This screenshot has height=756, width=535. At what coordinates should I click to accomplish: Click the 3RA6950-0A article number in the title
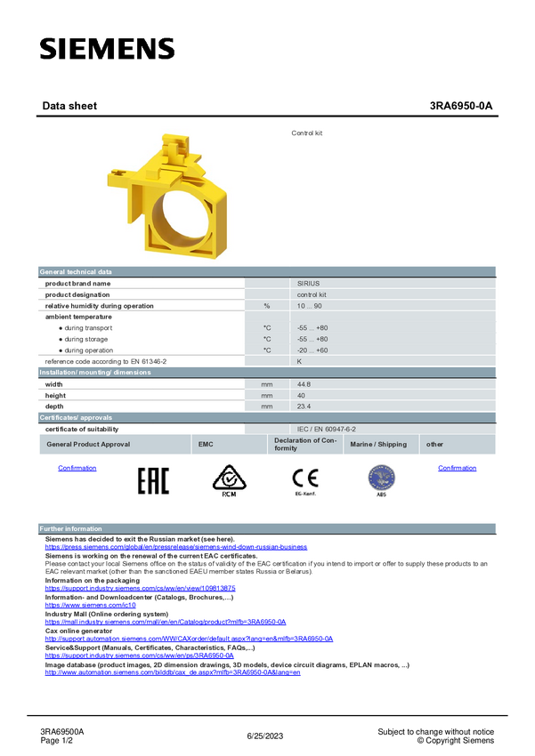(461, 106)
